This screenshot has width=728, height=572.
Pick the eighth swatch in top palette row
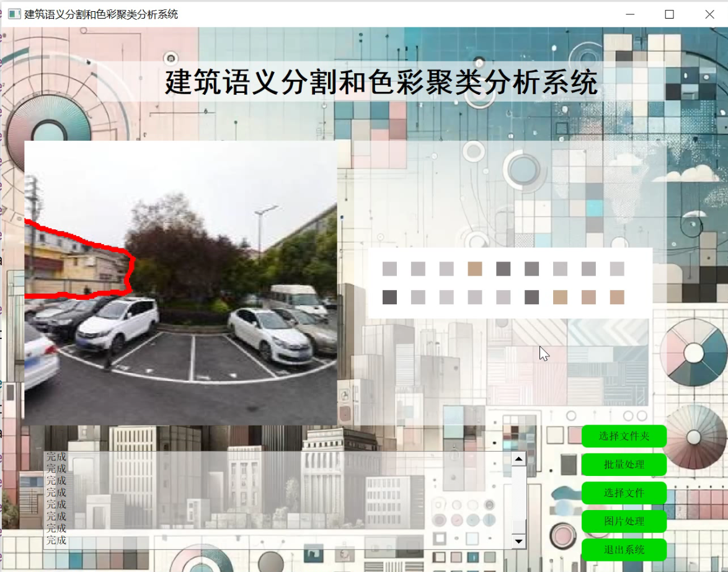coord(588,268)
